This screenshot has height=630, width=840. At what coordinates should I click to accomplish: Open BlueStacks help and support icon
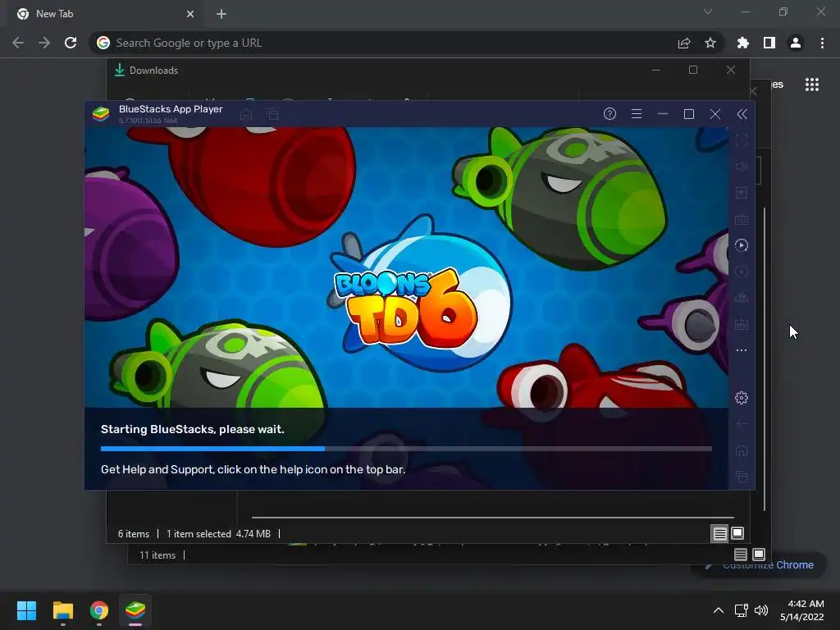point(609,113)
